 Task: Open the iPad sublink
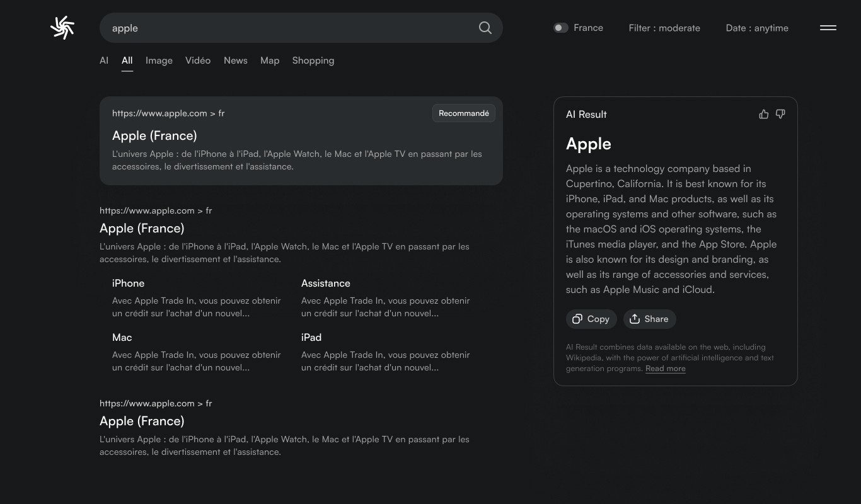coord(311,338)
